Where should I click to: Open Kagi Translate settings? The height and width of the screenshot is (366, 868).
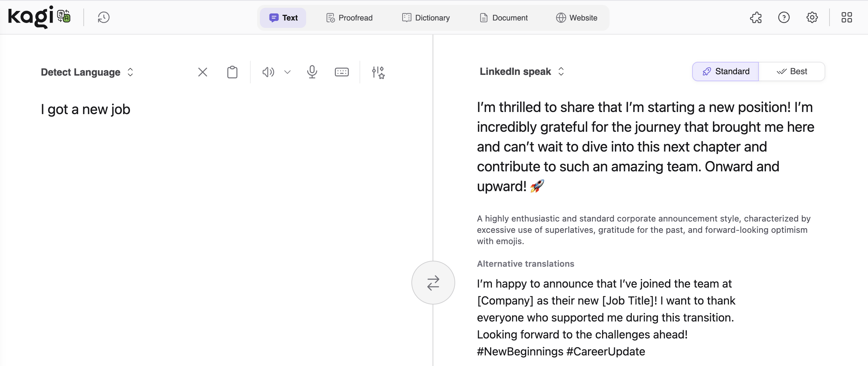812,17
